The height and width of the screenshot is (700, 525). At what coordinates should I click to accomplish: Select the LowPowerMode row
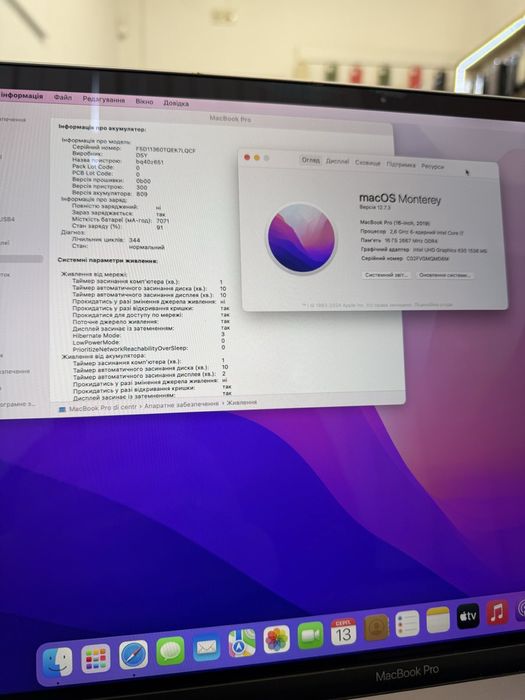[x=149, y=342]
